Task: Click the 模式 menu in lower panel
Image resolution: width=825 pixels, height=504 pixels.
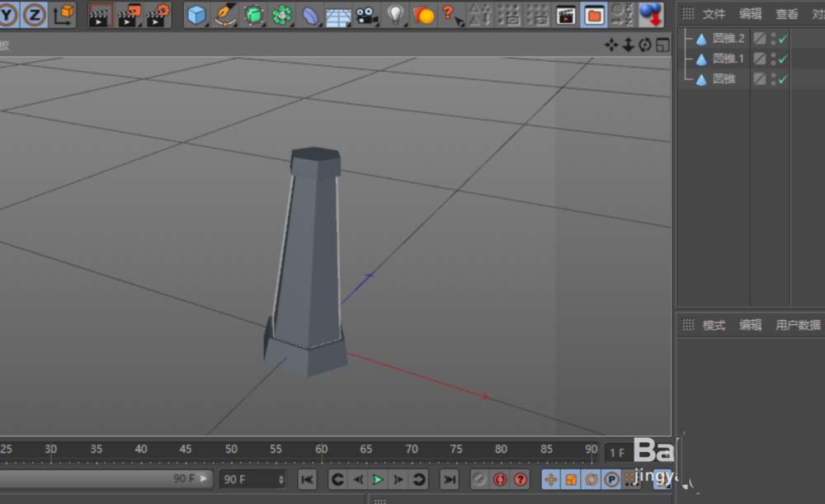Action: [x=713, y=324]
